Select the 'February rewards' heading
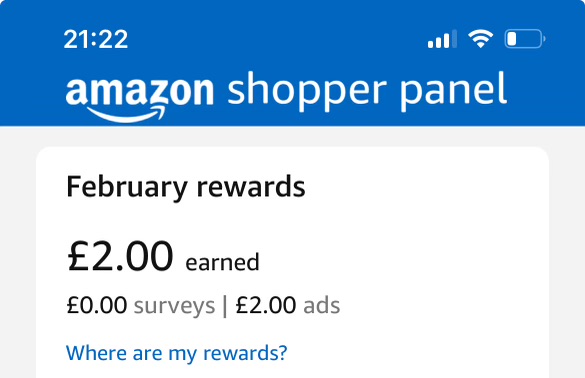Image resolution: width=585 pixels, height=378 pixels. coord(186,187)
